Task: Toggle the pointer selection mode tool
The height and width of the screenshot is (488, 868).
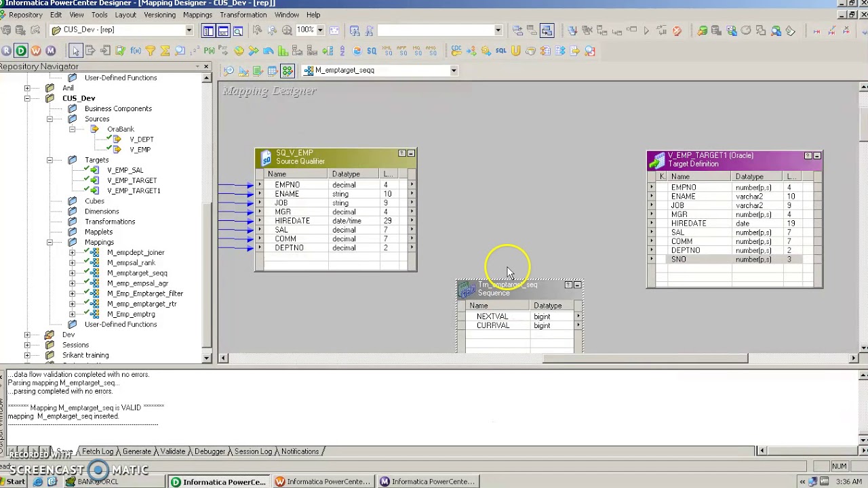Action: pyautogui.click(x=75, y=51)
